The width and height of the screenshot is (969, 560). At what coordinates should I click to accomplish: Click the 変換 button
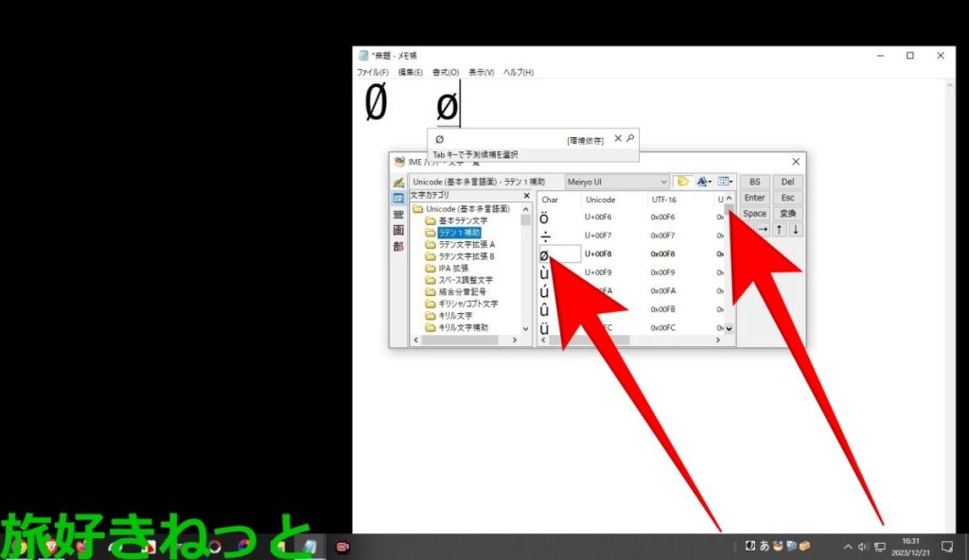[787, 213]
